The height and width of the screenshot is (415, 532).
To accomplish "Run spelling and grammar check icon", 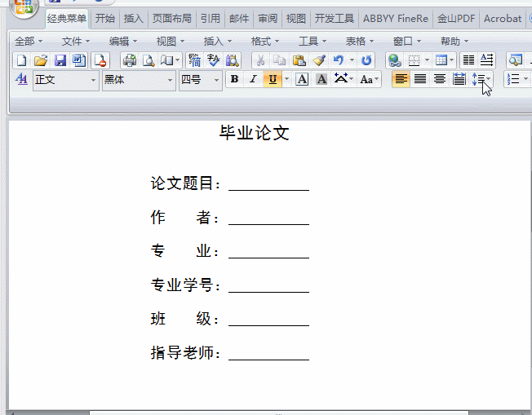I will [214, 60].
